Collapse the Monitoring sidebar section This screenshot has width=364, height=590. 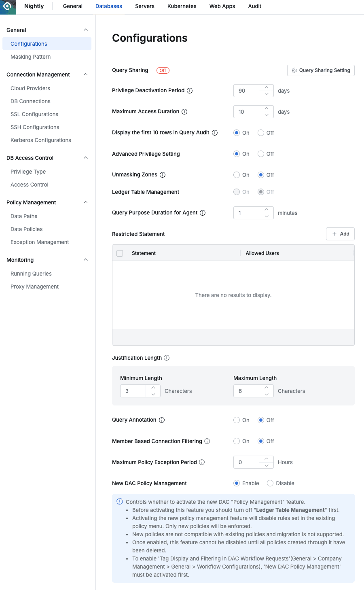pyautogui.click(x=85, y=260)
